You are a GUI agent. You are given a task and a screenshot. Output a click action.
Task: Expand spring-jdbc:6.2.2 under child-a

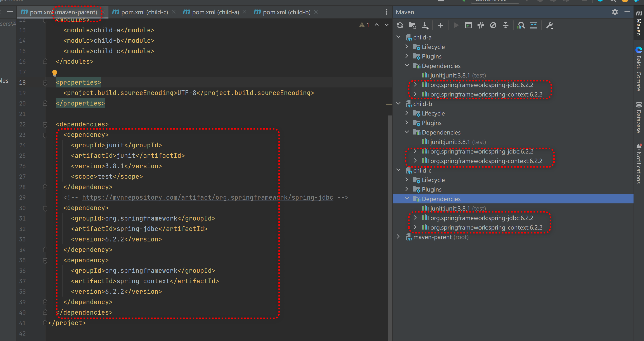point(415,85)
